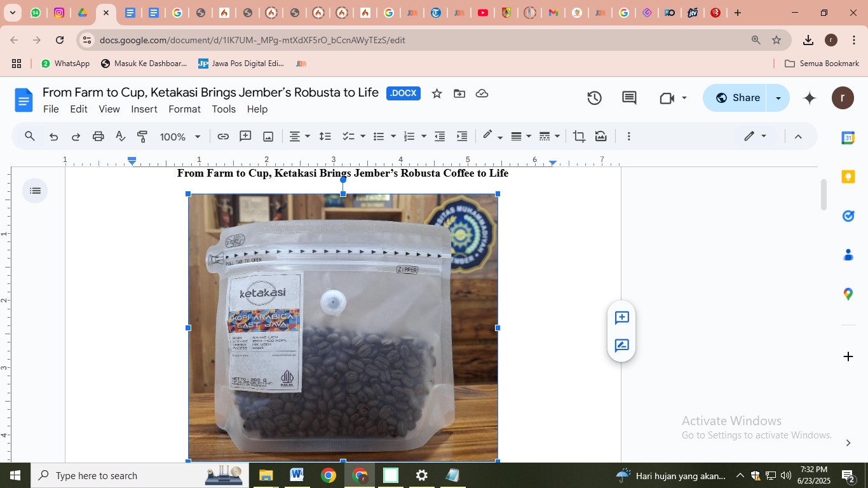Open editing mode pencil dropdown
Image resolution: width=868 pixels, height=488 pixels.
(756, 136)
